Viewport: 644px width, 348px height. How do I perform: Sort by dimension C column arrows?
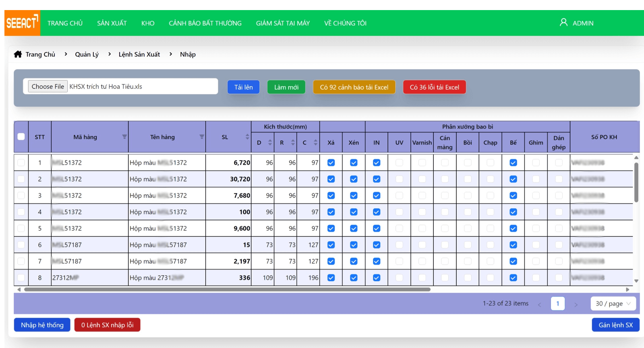pos(316,143)
